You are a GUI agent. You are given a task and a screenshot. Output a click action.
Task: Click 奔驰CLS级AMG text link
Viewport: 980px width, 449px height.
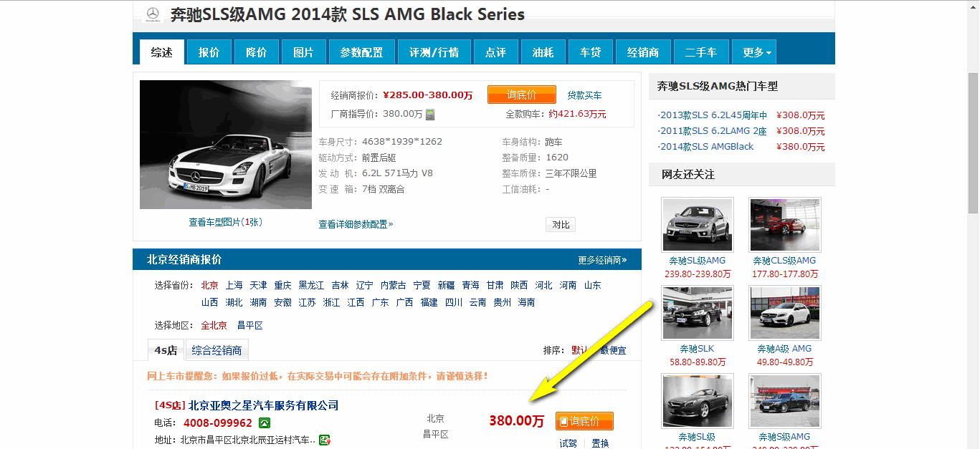tap(784, 261)
